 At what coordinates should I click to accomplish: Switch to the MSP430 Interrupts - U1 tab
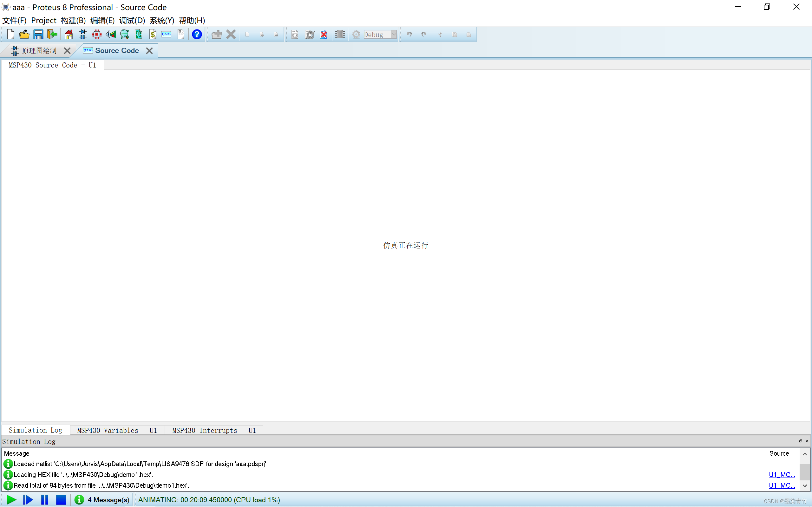pos(214,430)
